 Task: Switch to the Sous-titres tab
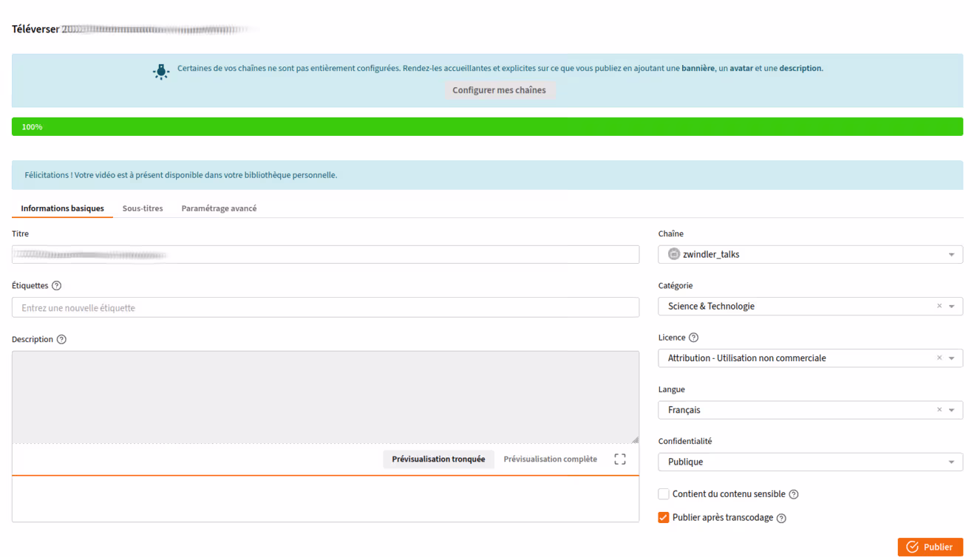[143, 208]
